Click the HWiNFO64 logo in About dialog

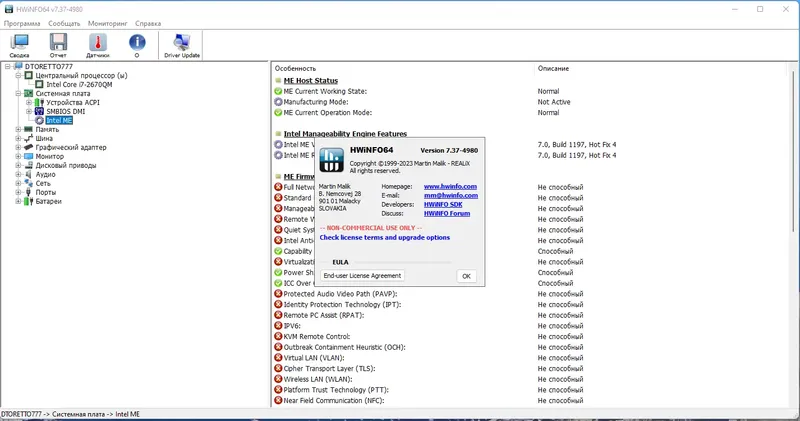point(331,160)
